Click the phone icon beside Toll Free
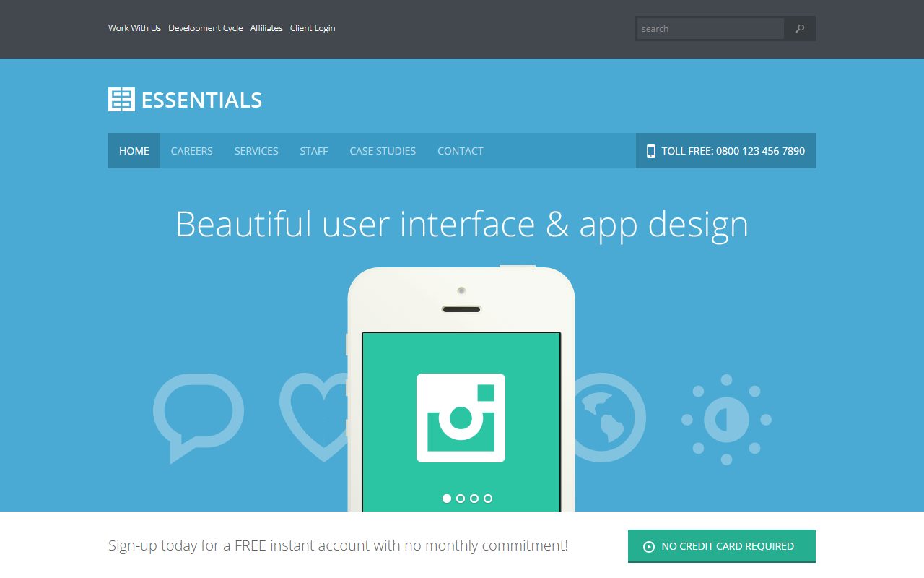 click(650, 151)
